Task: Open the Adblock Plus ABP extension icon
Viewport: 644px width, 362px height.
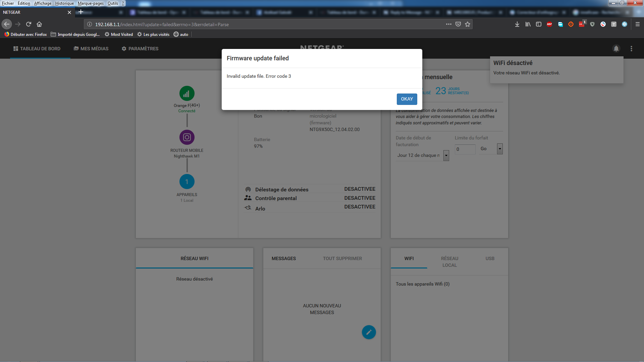Action: [x=549, y=24]
